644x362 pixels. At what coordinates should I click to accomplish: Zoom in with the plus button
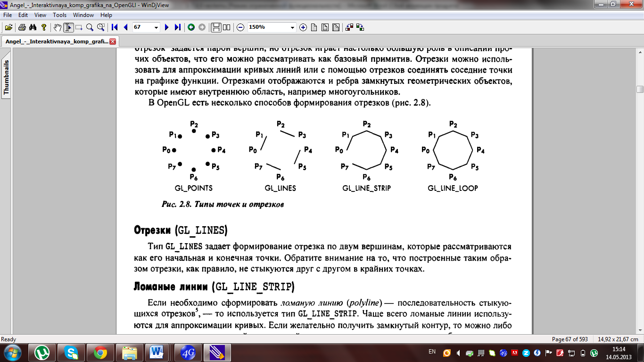click(303, 27)
